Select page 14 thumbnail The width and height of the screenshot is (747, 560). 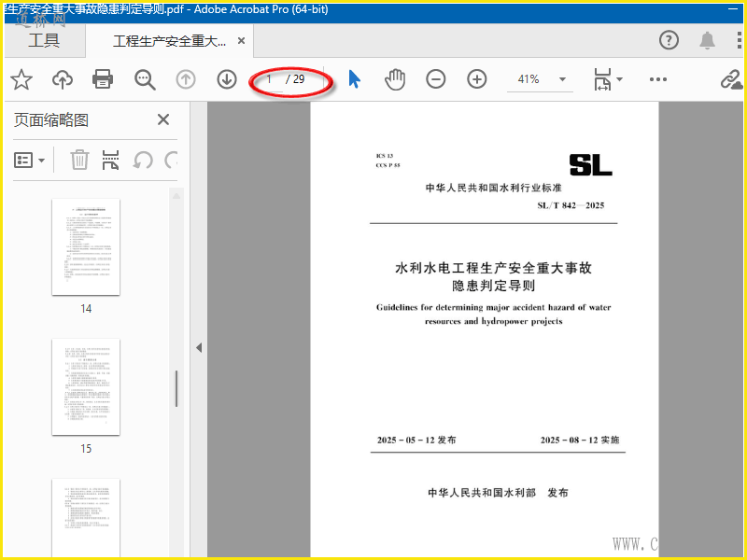pyautogui.click(x=86, y=246)
